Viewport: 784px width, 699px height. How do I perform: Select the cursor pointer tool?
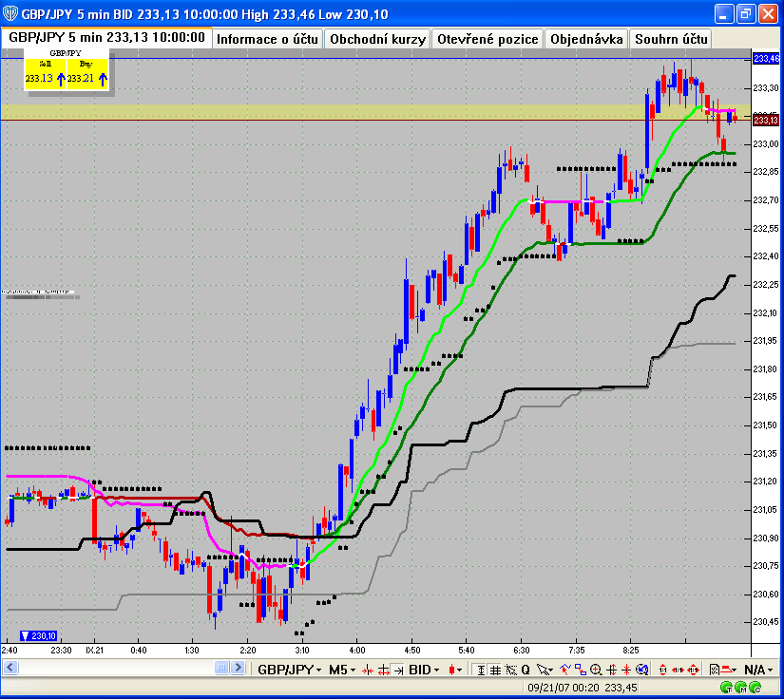[542, 670]
